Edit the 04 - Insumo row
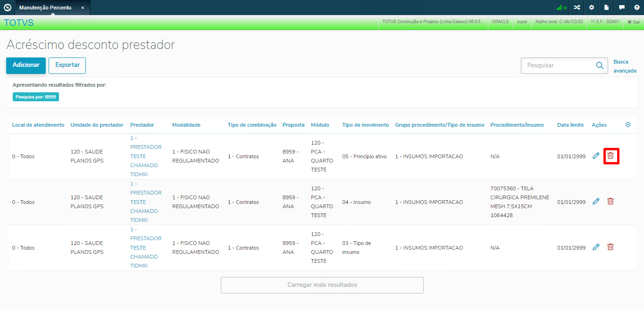The width and height of the screenshot is (644, 309). (596, 201)
